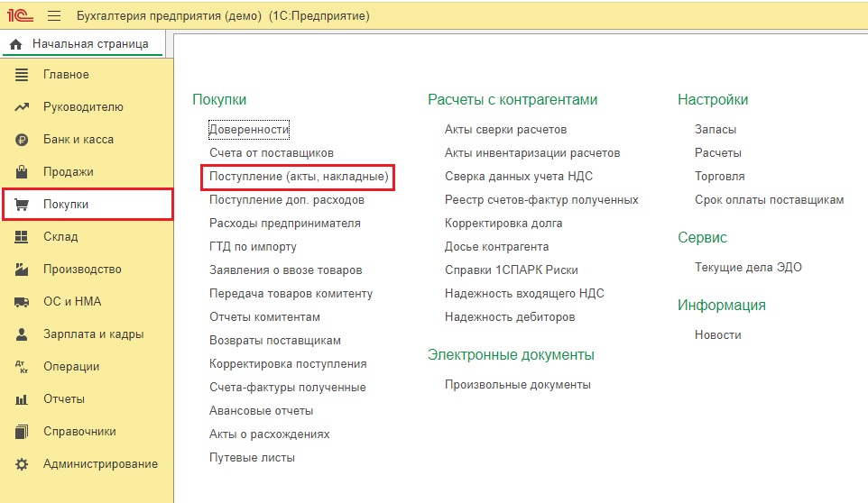This screenshot has width=868, height=503.
Task: Open Возвраты поставщикам
Action: tap(274, 341)
